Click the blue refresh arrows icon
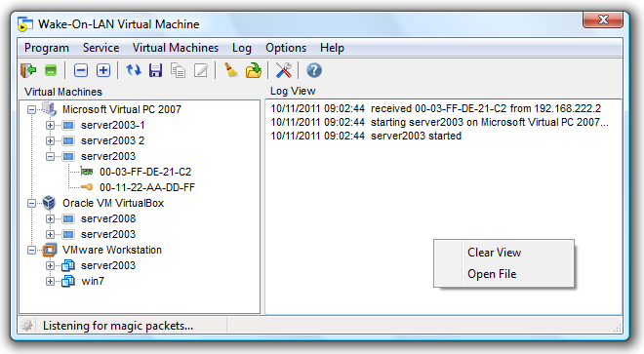 (x=133, y=70)
